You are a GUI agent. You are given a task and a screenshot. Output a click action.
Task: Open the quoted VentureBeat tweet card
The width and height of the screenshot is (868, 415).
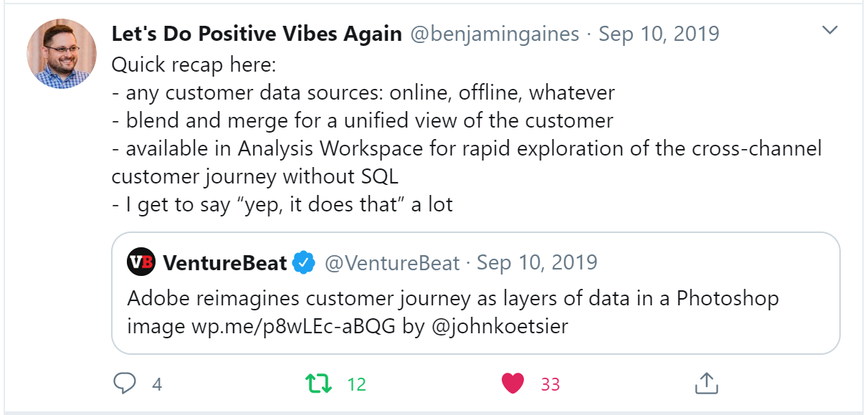645,310
